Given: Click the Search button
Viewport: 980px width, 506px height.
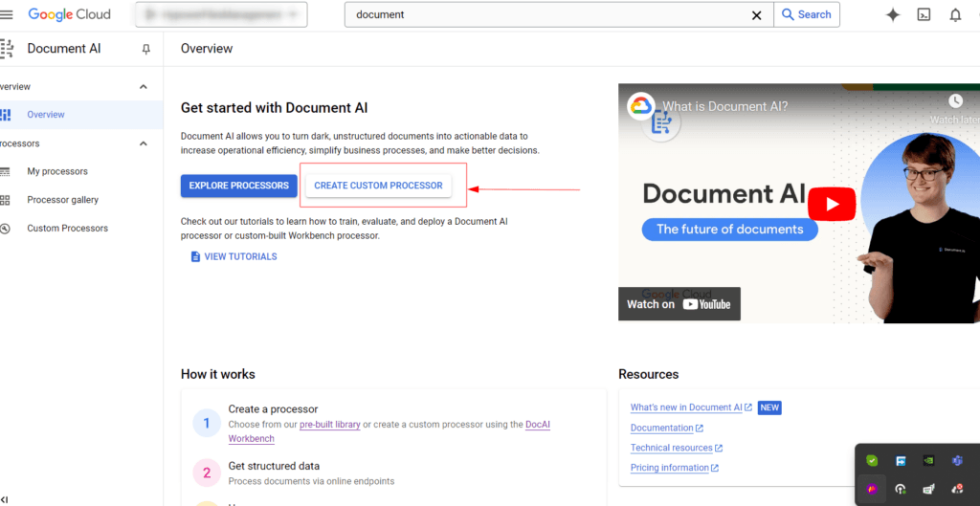Looking at the screenshot, I should pyautogui.click(x=807, y=15).
